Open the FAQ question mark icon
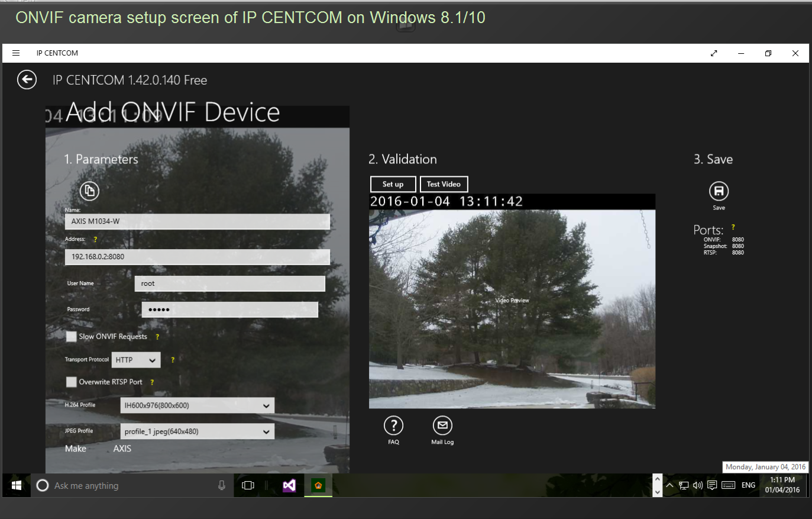This screenshot has height=519, width=812. click(393, 425)
